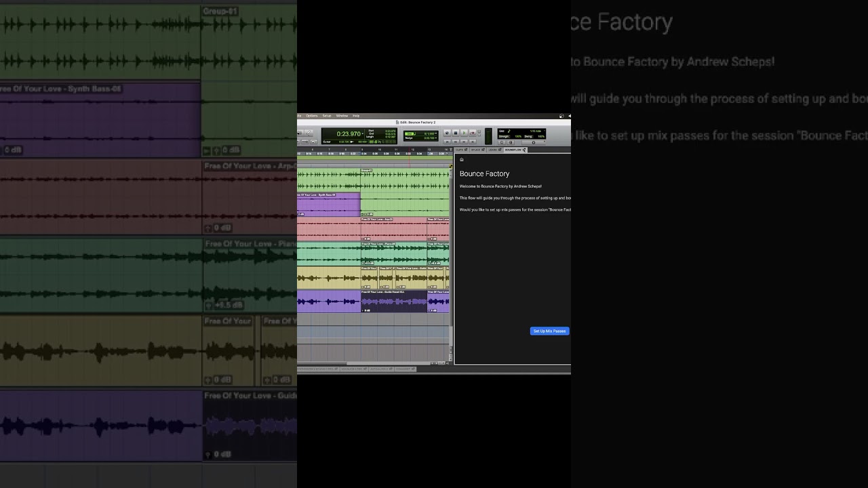
Task: Start playback with the Play button
Action: [464, 133]
